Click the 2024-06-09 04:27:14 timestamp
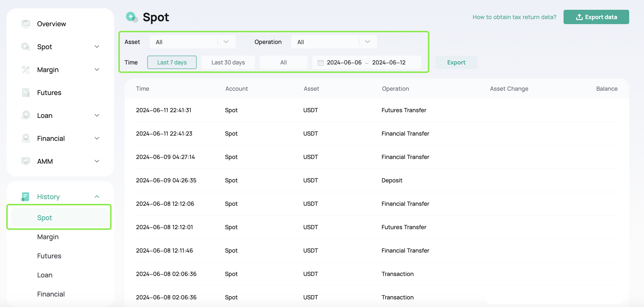 (x=165, y=157)
